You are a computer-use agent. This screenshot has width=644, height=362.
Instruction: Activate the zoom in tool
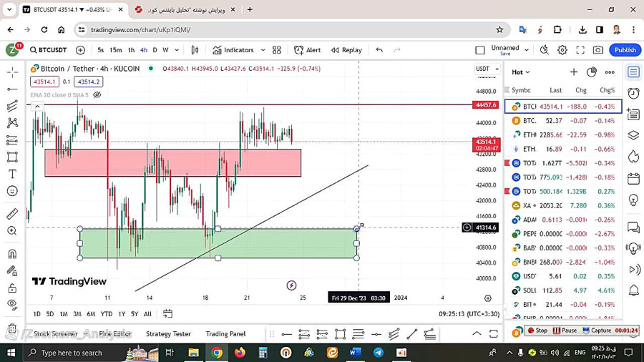12,230
